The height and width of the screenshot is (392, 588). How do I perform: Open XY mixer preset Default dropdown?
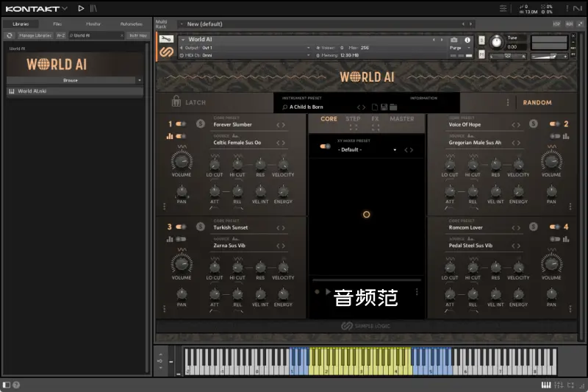point(367,150)
